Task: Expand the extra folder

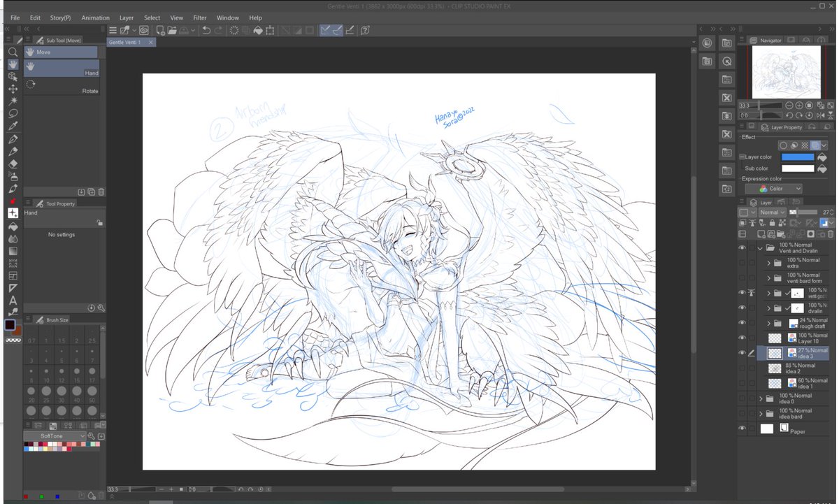Action: tap(769, 263)
